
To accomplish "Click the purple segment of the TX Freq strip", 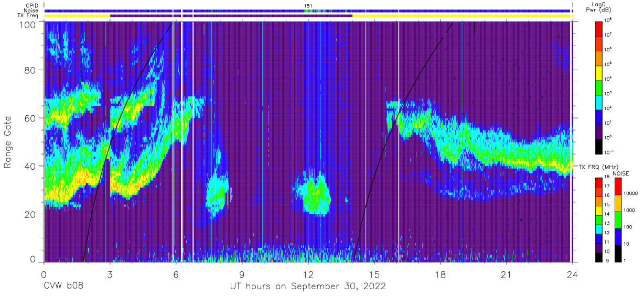I will [231, 16].
